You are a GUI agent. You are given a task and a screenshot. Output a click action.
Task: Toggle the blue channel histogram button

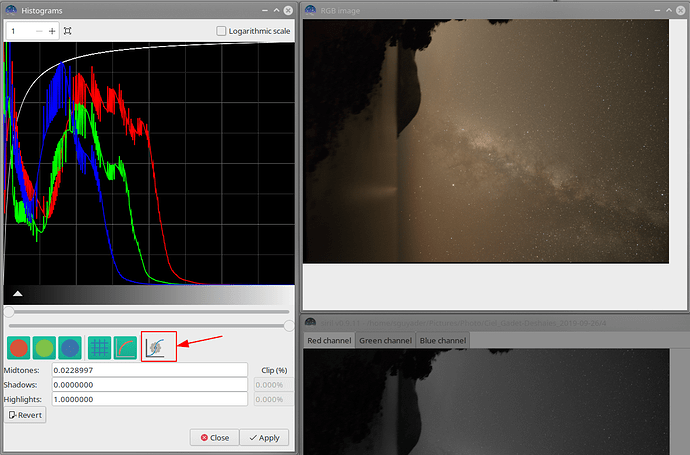[x=70, y=348]
